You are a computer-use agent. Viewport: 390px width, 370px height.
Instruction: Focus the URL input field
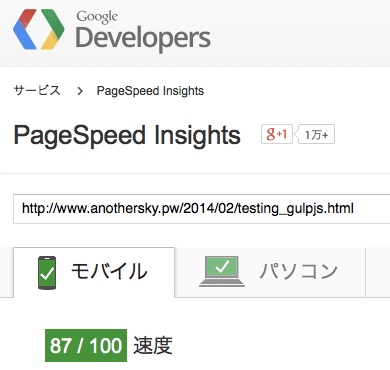(202, 209)
